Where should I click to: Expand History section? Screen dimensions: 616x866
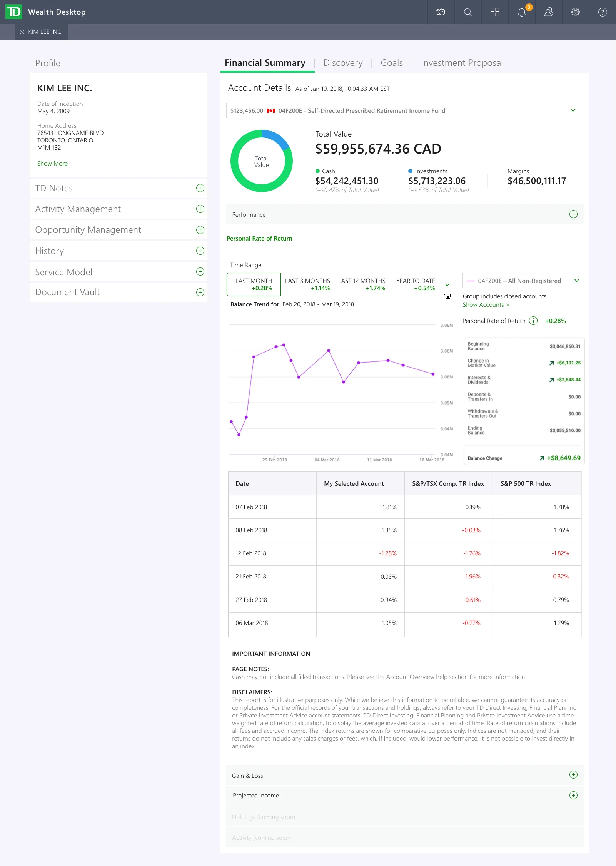[200, 251]
